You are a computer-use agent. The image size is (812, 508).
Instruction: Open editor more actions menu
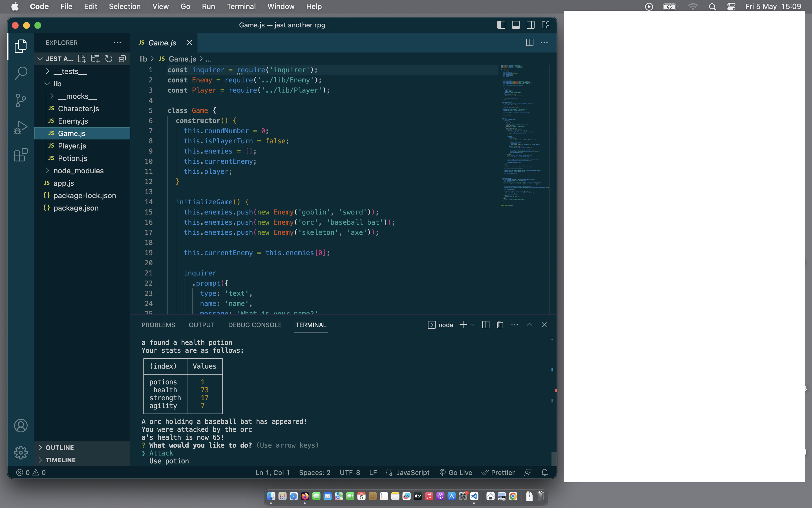pyautogui.click(x=544, y=43)
